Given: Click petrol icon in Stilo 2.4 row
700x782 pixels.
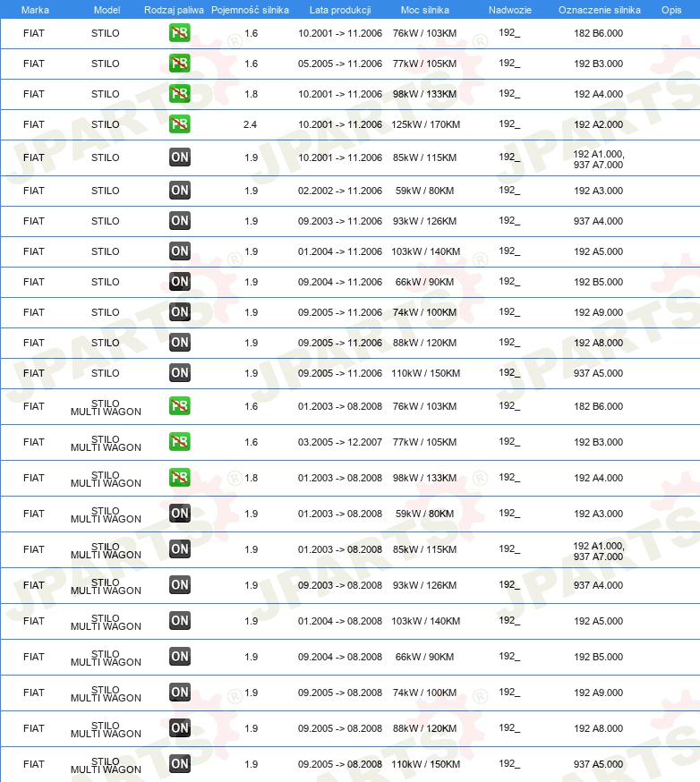Looking at the screenshot, I should (180, 124).
